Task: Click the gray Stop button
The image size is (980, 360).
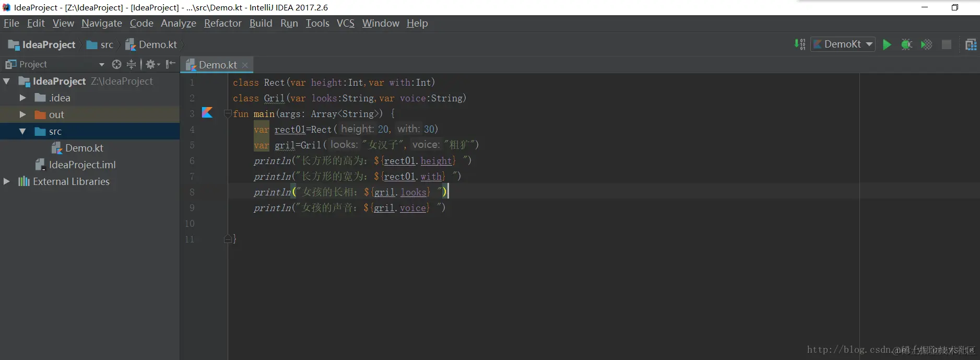Action: pos(946,44)
